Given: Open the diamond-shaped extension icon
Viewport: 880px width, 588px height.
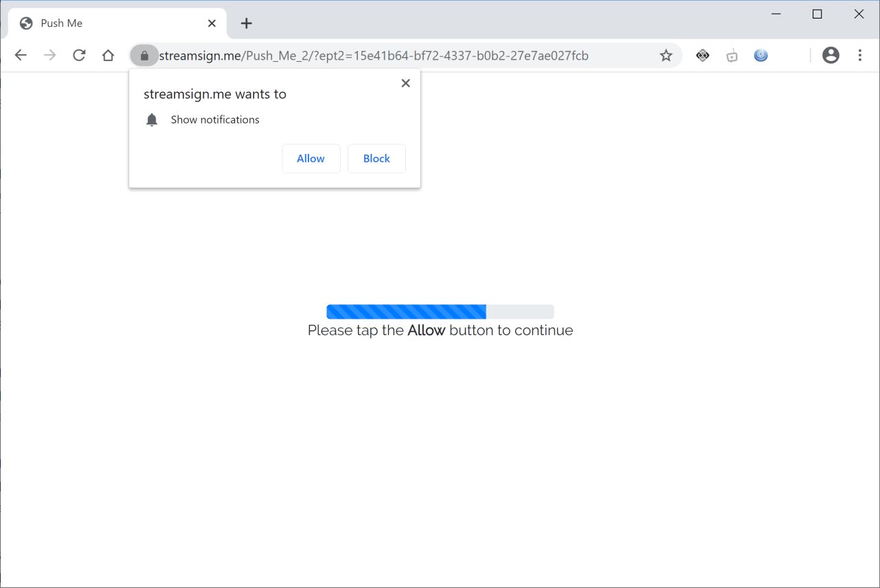Looking at the screenshot, I should tap(703, 56).
